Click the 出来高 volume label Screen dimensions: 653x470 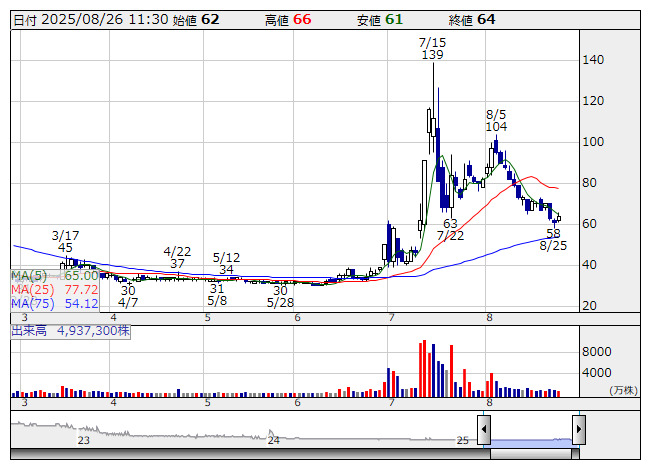coord(32,329)
